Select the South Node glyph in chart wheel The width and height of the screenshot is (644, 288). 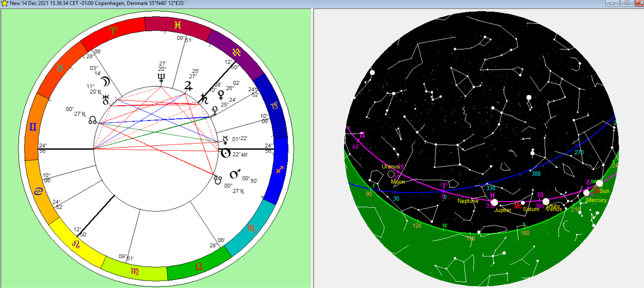click(x=218, y=180)
